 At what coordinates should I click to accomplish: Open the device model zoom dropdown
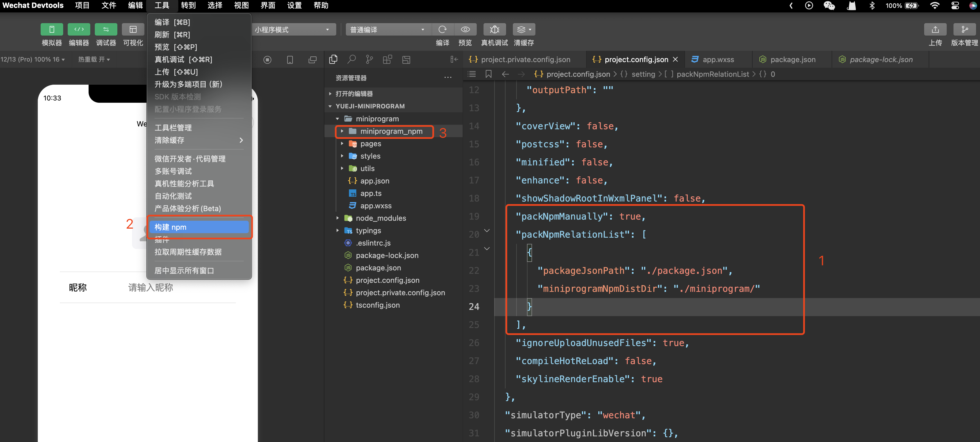[x=33, y=59]
